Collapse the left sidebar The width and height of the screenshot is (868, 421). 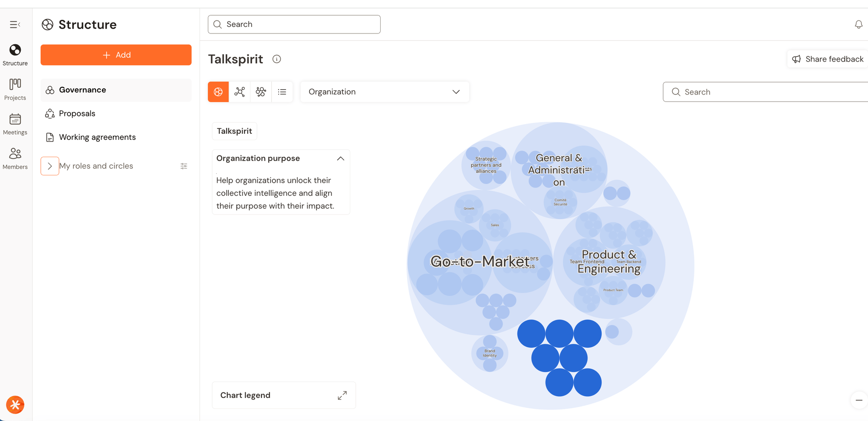pos(16,24)
